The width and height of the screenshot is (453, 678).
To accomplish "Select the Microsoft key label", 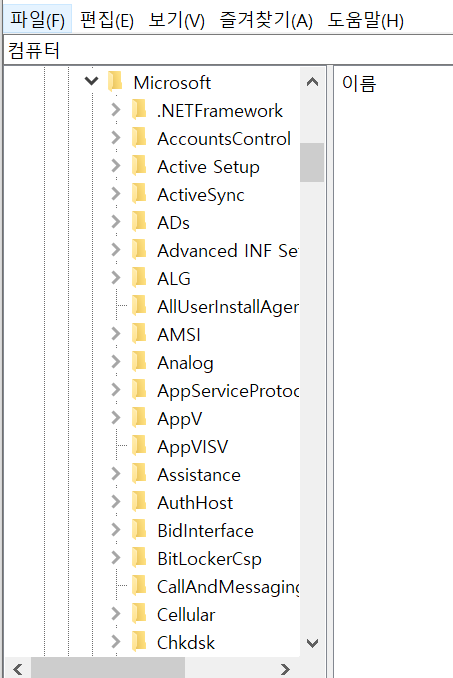I will click(x=172, y=83).
